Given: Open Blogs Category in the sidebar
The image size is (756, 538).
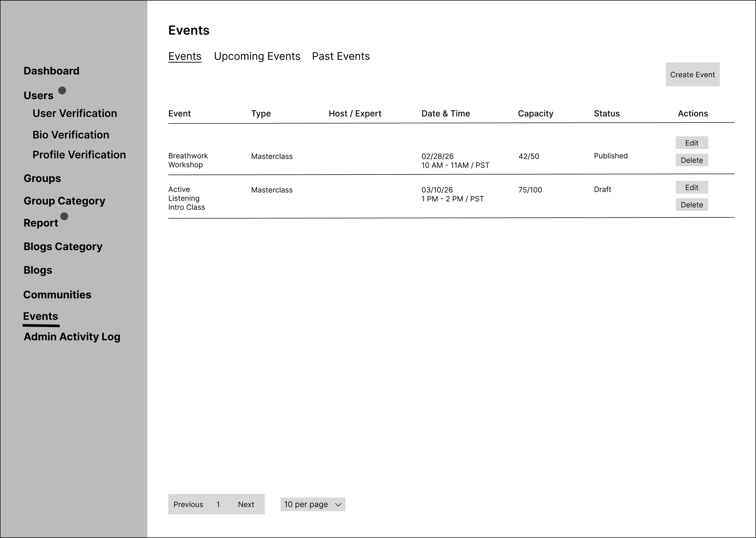Looking at the screenshot, I should click(x=63, y=246).
